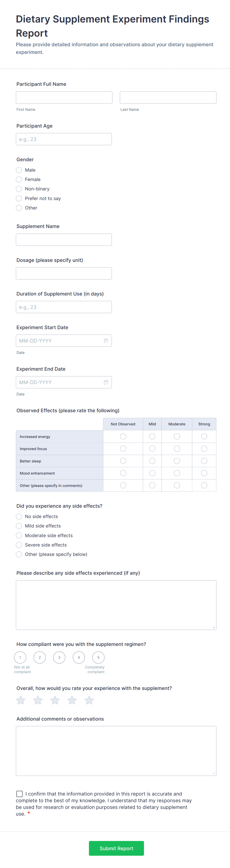
Task: Set Better sleep to Moderate
Action: [x=177, y=461]
